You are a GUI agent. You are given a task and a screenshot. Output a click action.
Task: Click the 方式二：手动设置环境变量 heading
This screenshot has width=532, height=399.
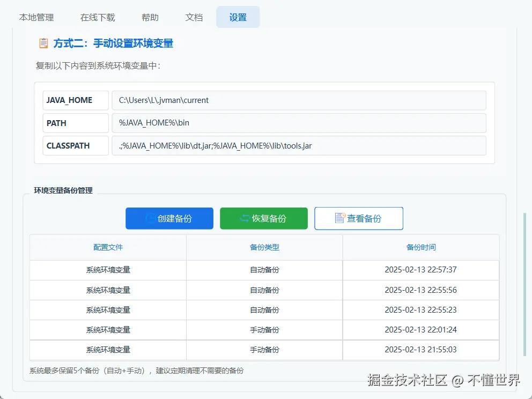[113, 43]
